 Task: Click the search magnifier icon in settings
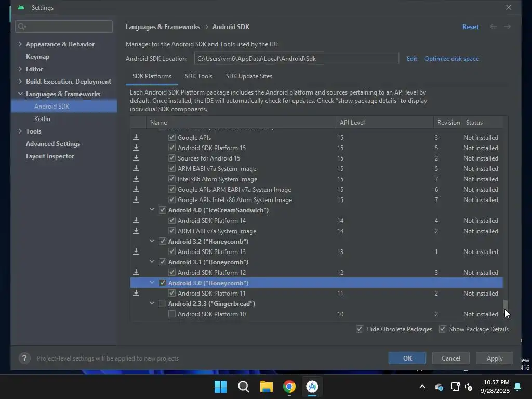[x=22, y=26]
